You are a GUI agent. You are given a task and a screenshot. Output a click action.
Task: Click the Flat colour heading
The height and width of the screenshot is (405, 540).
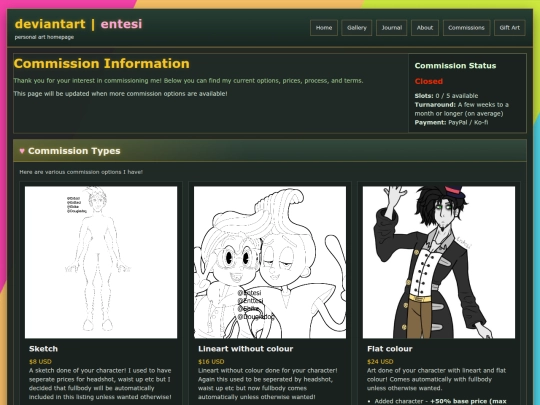point(390,349)
